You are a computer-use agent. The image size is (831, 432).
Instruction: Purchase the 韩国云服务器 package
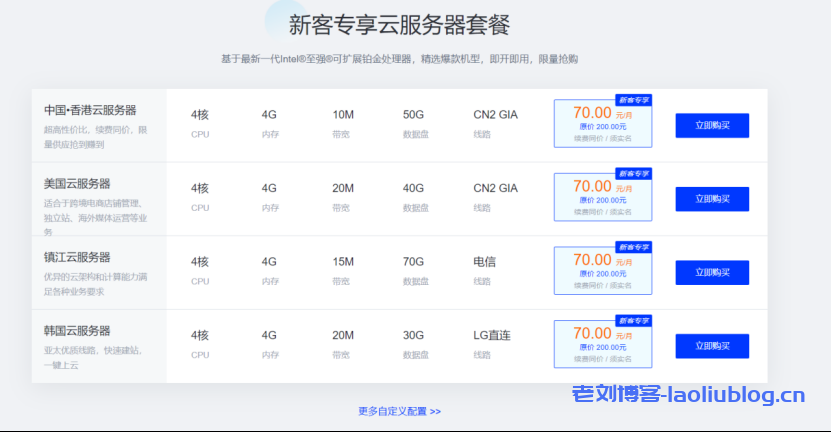[712, 346]
